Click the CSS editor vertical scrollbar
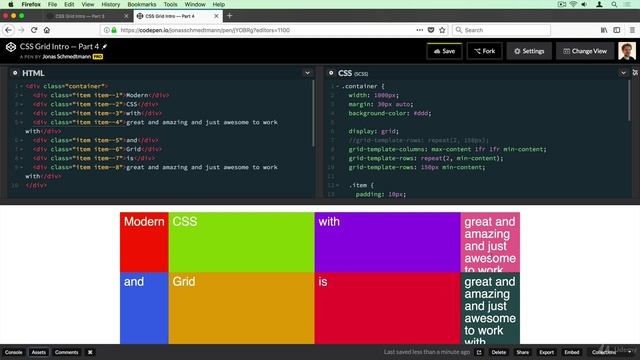640x360 pixels. tap(629, 100)
